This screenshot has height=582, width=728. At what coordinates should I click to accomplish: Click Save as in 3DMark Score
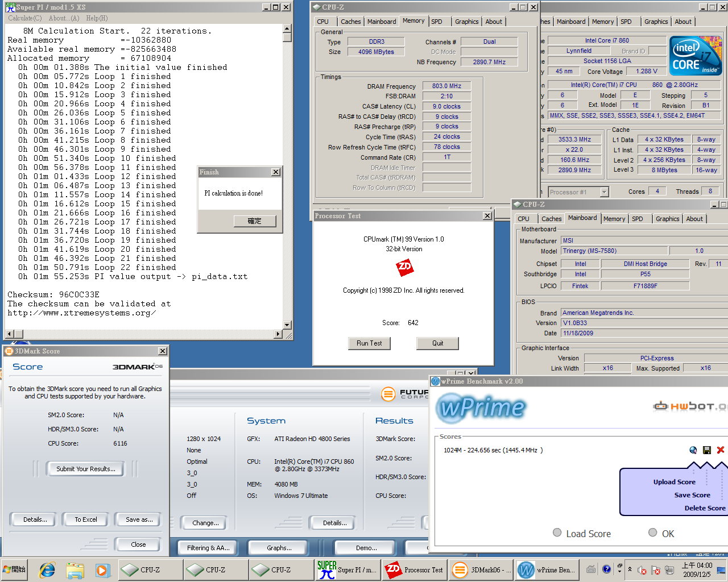(139, 519)
